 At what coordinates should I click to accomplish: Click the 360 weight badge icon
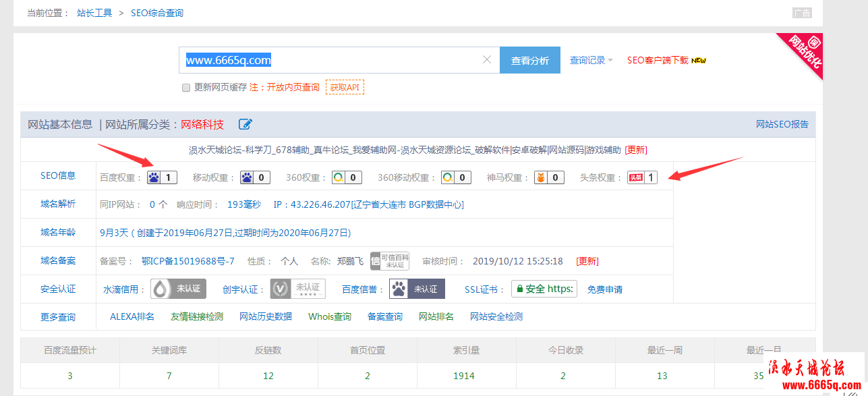(347, 177)
